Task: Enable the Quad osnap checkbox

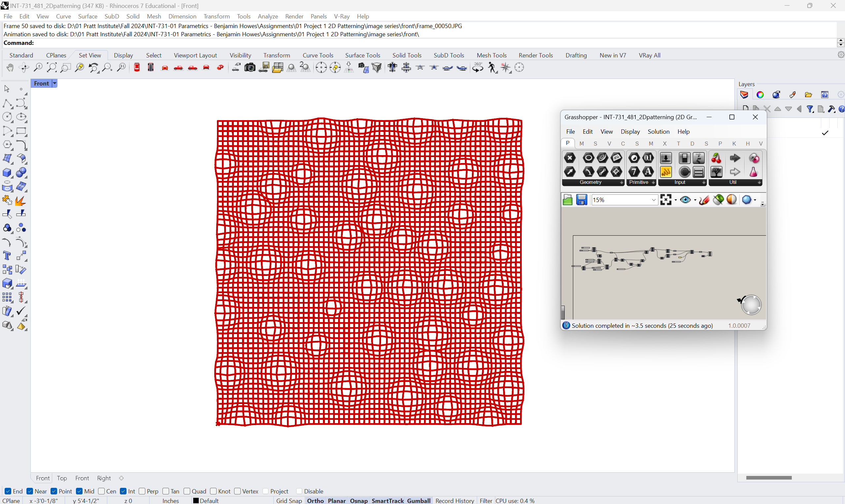Action: (x=187, y=491)
